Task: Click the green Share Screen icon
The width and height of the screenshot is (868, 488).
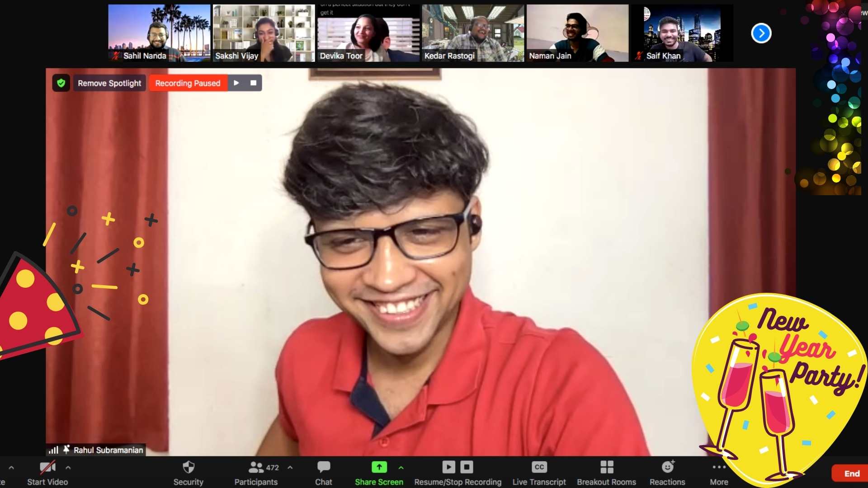Action: point(379,467)
